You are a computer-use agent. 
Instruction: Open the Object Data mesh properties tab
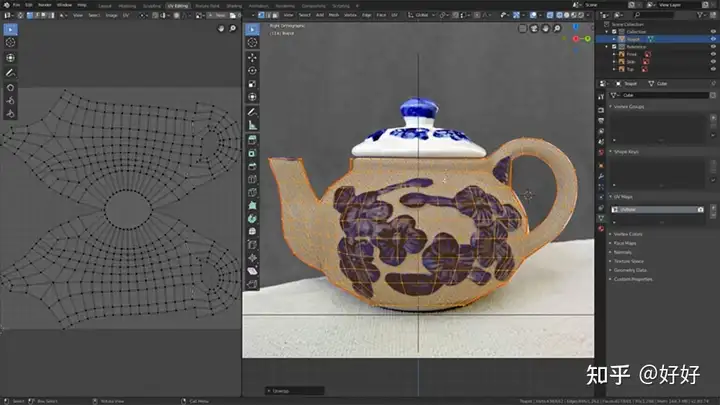coord(601,218)
